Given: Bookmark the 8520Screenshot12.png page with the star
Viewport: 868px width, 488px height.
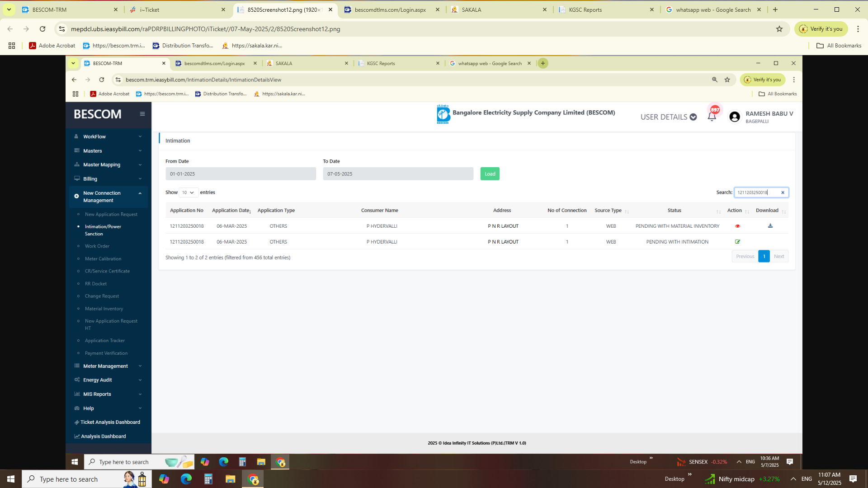Looking at the screenshot, I should 779,29.
